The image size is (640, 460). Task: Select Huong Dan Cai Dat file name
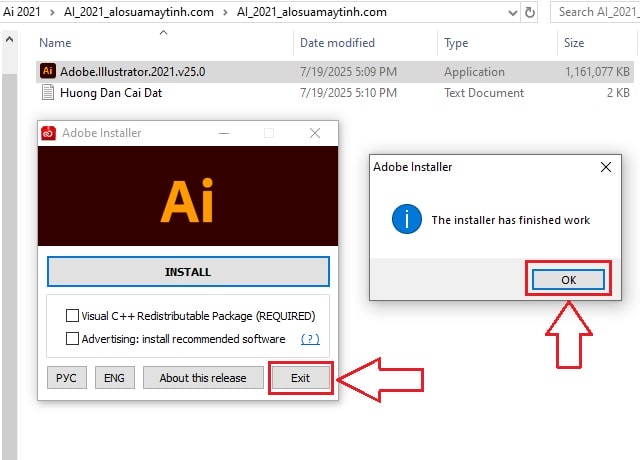coord(111,93)
